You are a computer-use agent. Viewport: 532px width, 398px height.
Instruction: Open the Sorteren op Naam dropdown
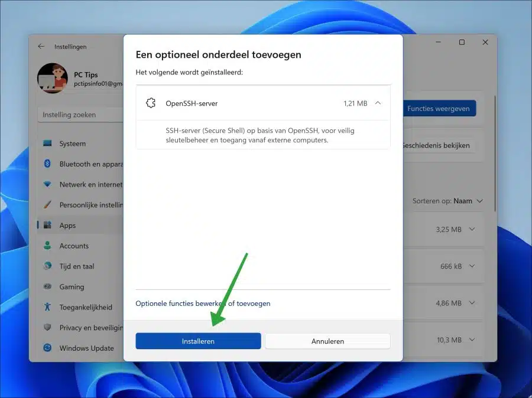(x=447, y=201)
